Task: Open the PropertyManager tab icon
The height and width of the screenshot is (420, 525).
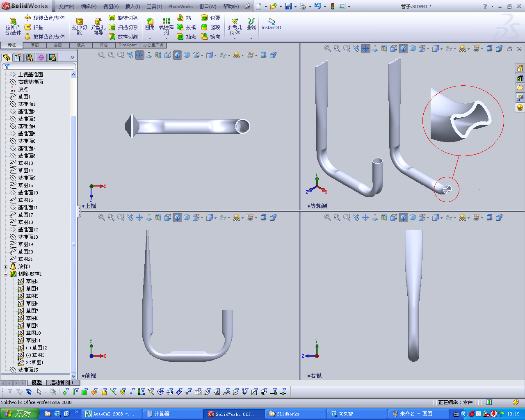Action: [18, 57]
